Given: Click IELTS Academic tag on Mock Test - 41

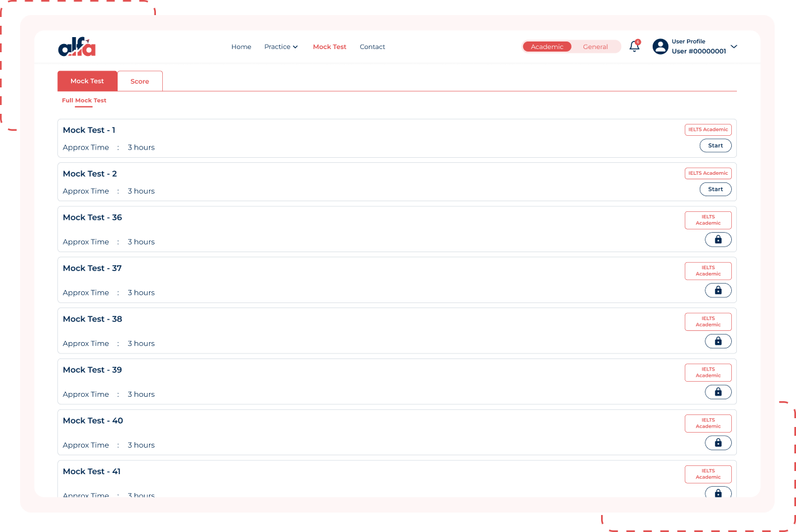Looking at the screenshot, I should [x=708, y=474].
